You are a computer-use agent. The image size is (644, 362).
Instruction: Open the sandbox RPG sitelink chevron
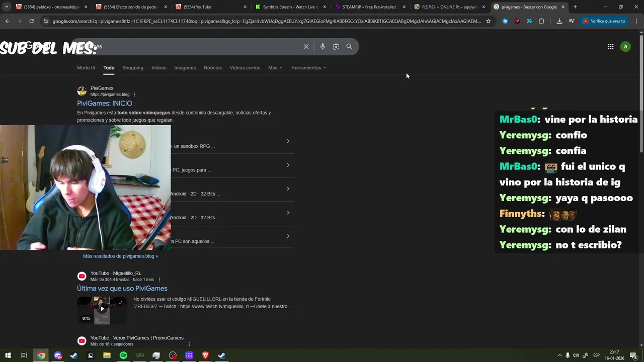coord(288,141)
